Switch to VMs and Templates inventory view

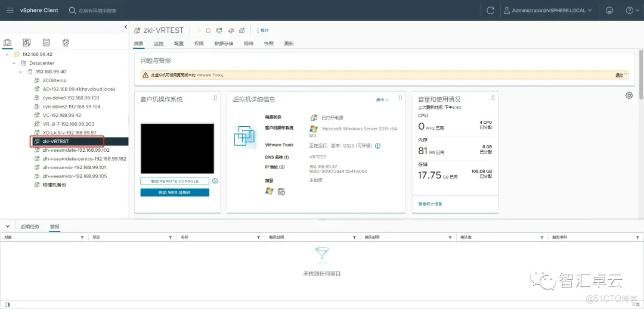tap(27, 43)
